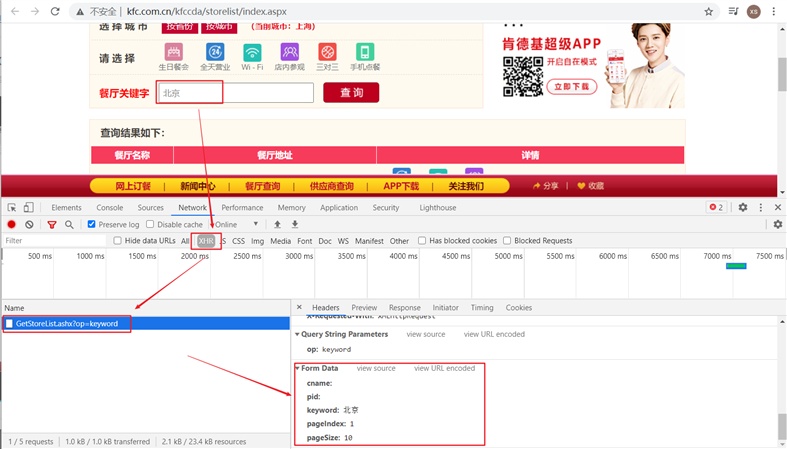Image resolution: width=787 pixels, height=449 pixels.
Task: Click the browser forward arrow
Action: [35, 11]
